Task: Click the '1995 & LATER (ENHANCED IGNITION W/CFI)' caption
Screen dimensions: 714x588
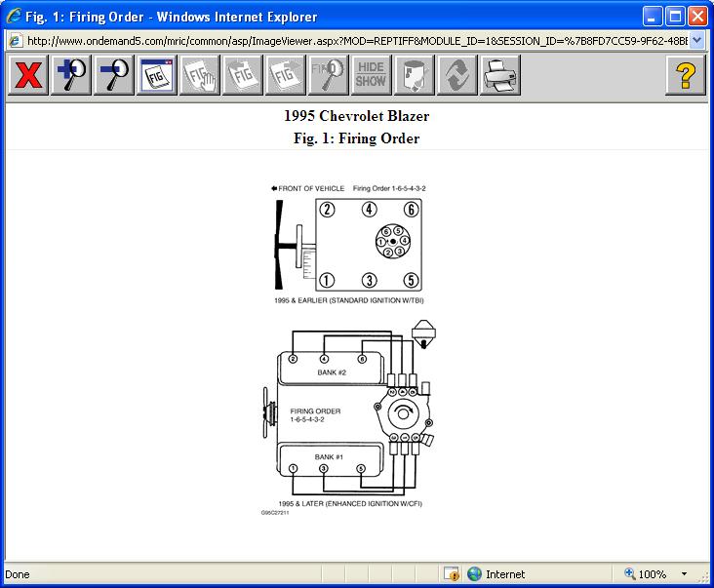Action: click(350, 504)
